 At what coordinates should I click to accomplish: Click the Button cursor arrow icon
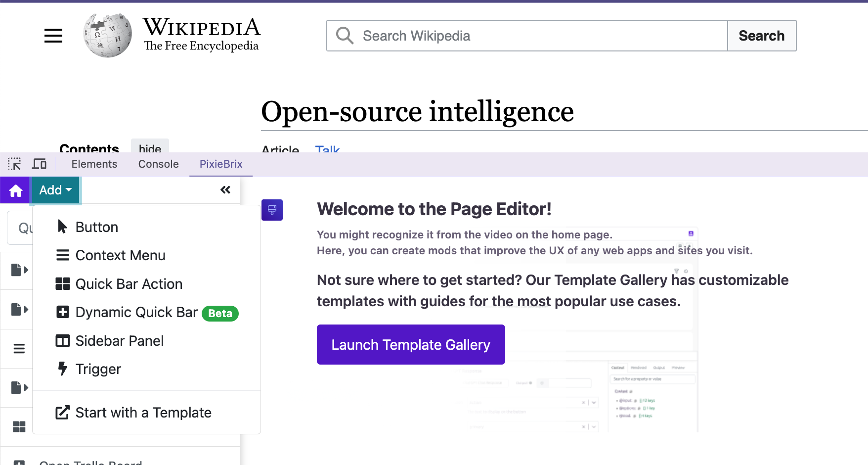click(62, 227)
